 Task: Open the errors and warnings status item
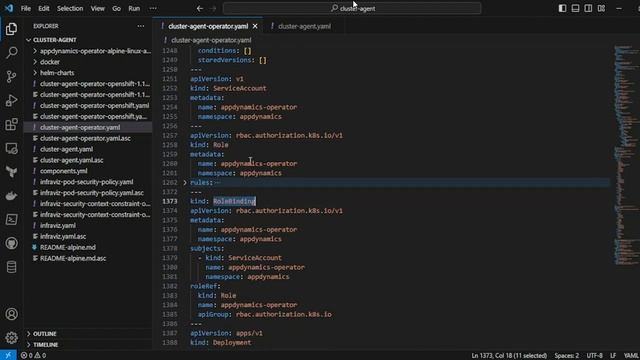coord(33,356)
